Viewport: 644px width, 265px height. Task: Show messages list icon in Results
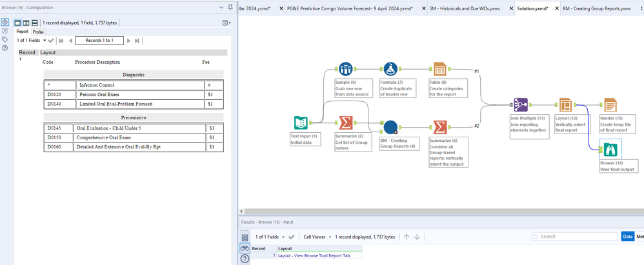click(245, 238)
